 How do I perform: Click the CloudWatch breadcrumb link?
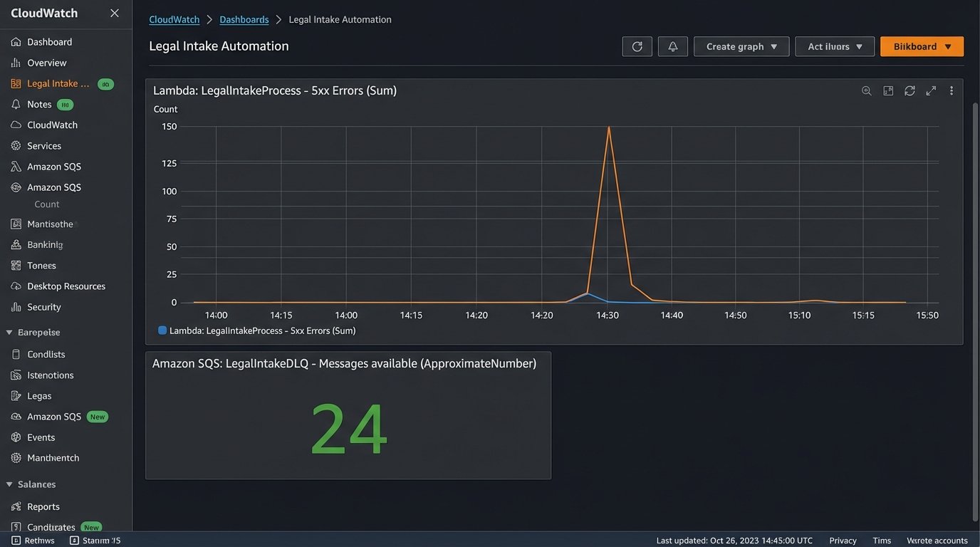174,19
